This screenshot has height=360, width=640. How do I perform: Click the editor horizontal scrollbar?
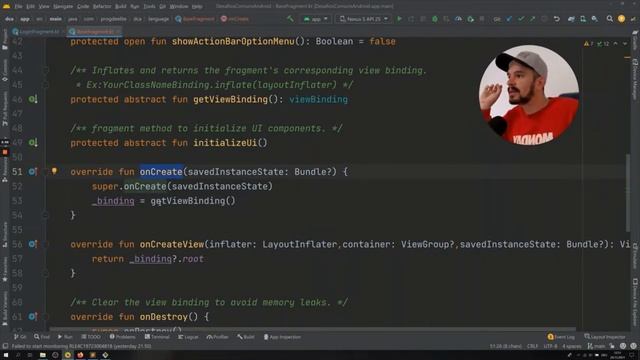[x=312, y=329]
